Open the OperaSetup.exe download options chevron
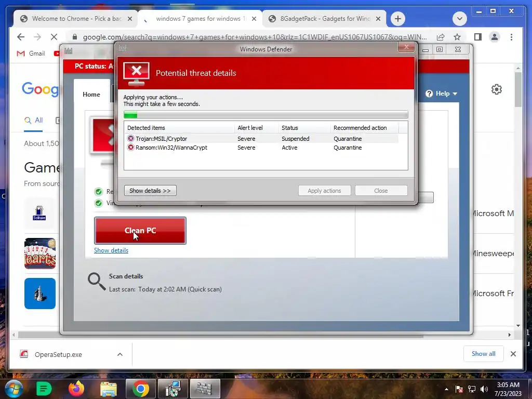 pos(120,354)
